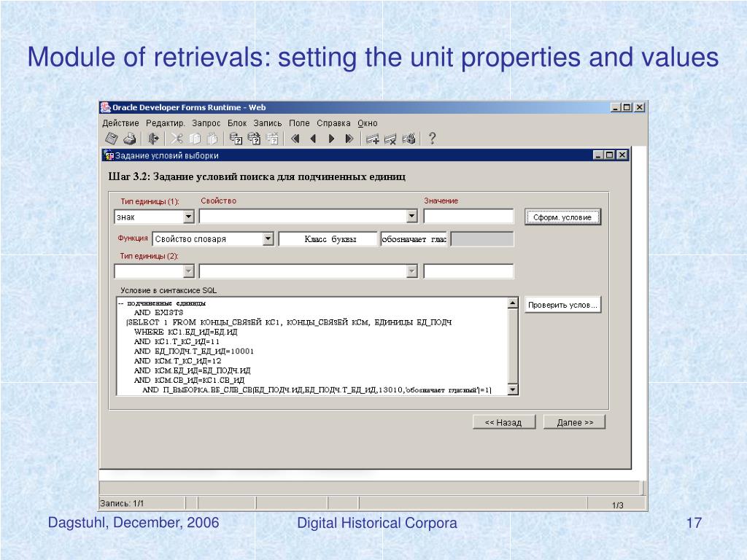Click the Enter Query toolbar icon
747x560 pixels.
tap(236, 139)
